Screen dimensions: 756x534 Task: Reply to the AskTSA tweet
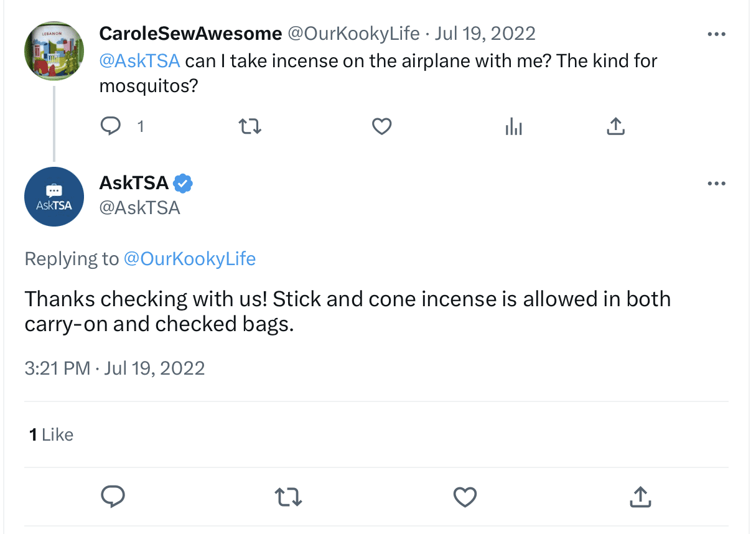(113, 497)
